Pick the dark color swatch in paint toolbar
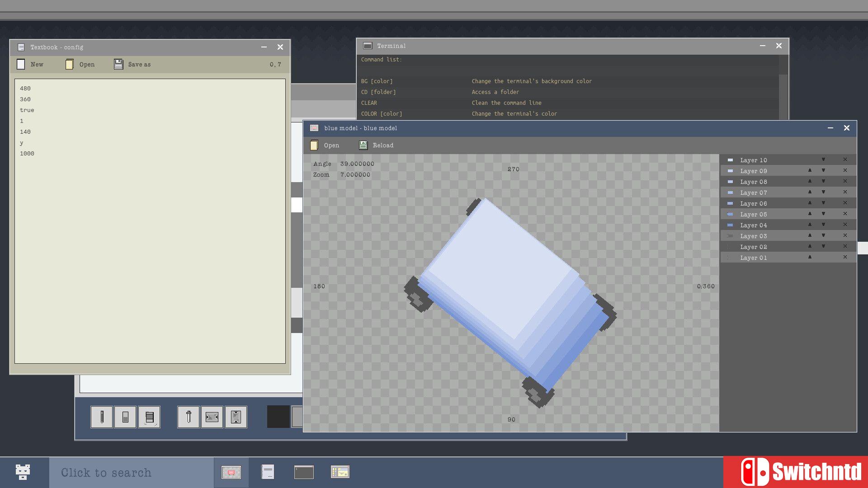This screenshot has width=868, height=488. 278,417
